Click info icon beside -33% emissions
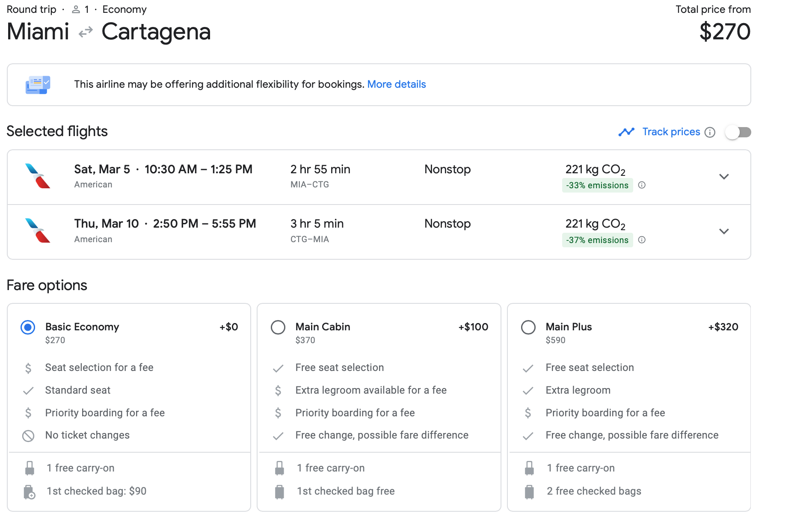This screenshot has height=522, width=812. (642, 185)
